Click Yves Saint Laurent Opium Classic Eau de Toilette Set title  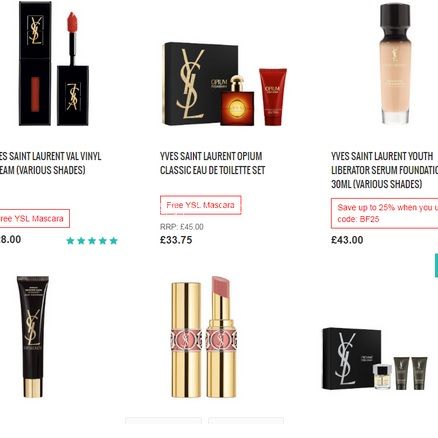coord(212,163)
